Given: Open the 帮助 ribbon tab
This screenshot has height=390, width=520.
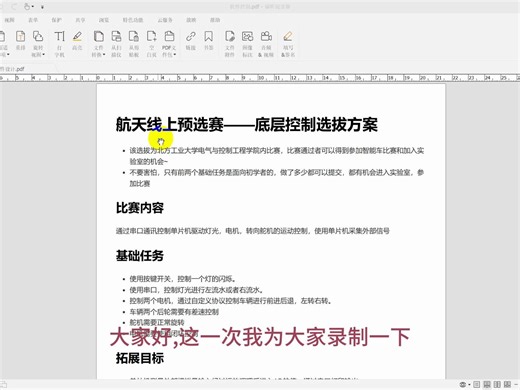Looking at the screenshot, I should pyautogui.click(x=215, y=20).
